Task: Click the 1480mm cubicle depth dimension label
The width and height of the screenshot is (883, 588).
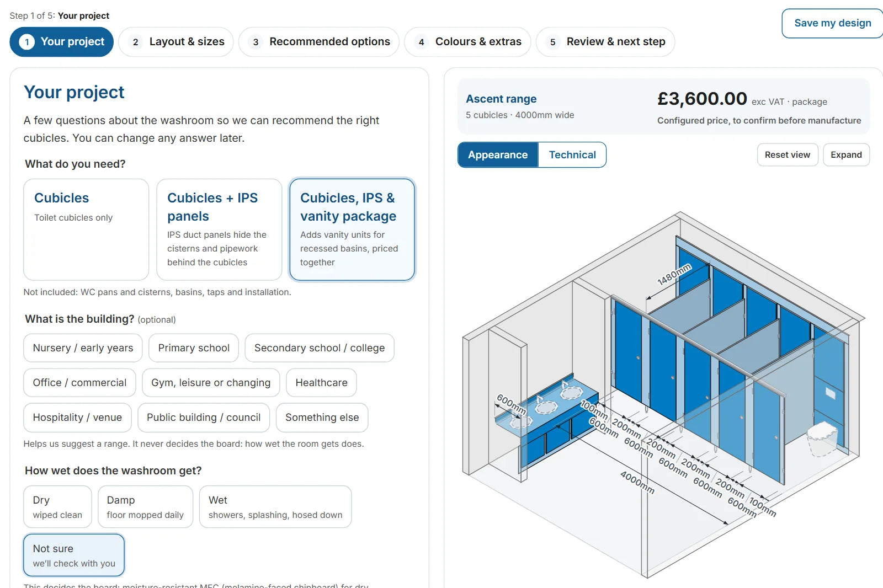Action: pos(674,274)
